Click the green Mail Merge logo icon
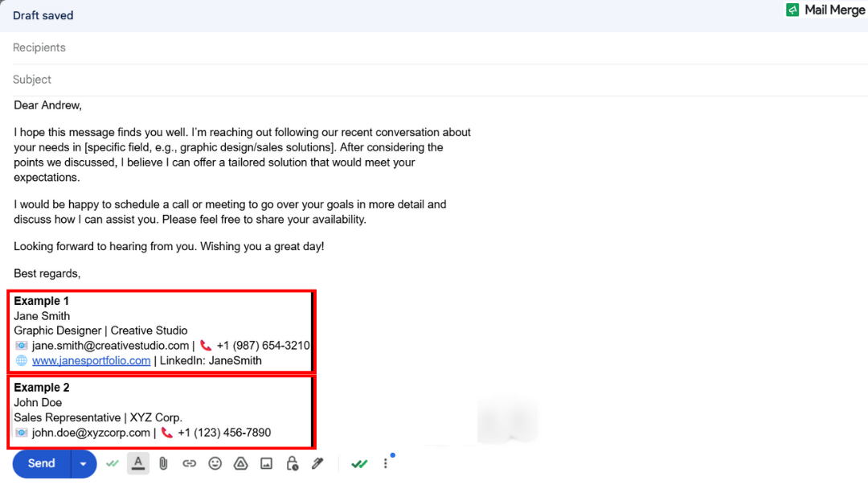Viewport: 868px width, 489px height. tap(792, 10)
